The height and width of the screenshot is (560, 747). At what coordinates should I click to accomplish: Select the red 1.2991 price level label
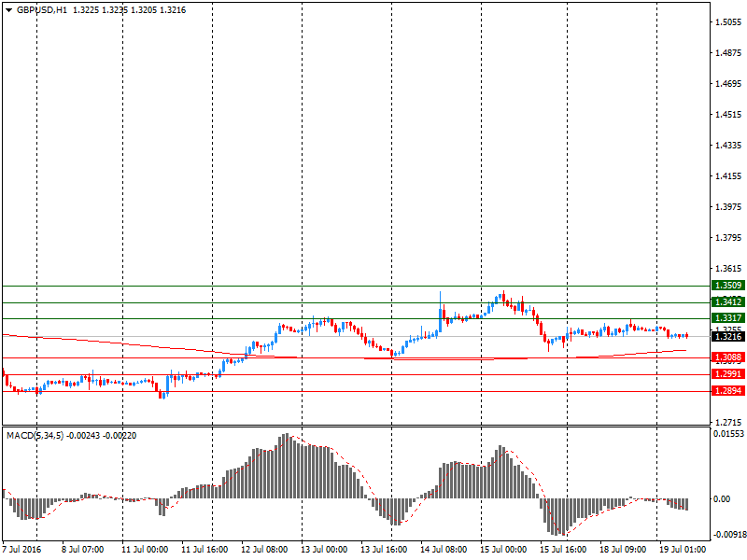pyautogui.click(x=728, y=374)
